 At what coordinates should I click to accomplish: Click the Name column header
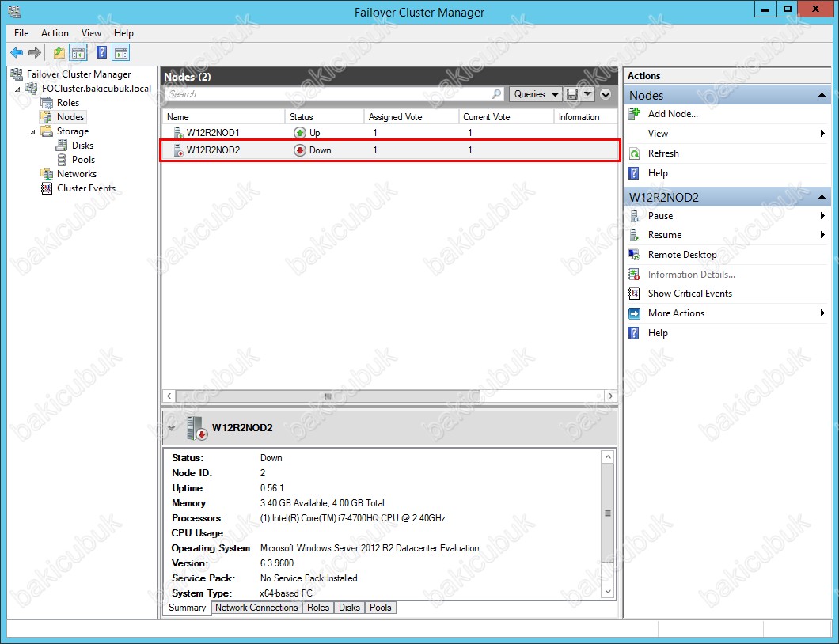click(x=224, y=117)
